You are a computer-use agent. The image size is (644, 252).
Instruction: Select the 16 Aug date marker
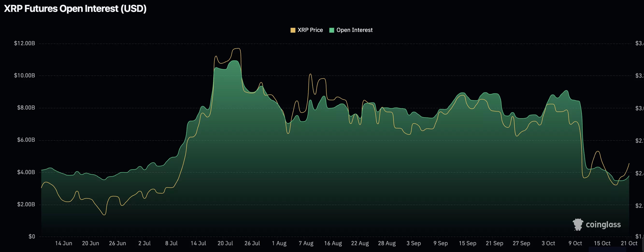(x=333, y=243)
